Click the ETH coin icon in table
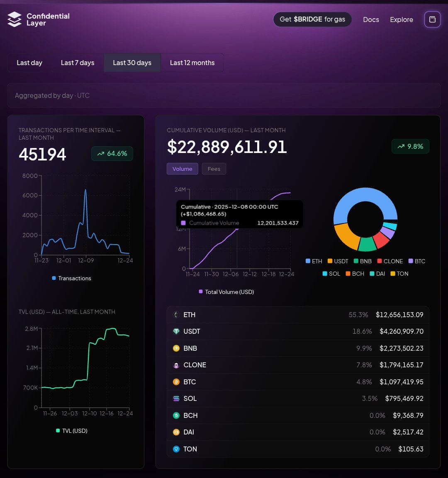 [x=176, y=315]
